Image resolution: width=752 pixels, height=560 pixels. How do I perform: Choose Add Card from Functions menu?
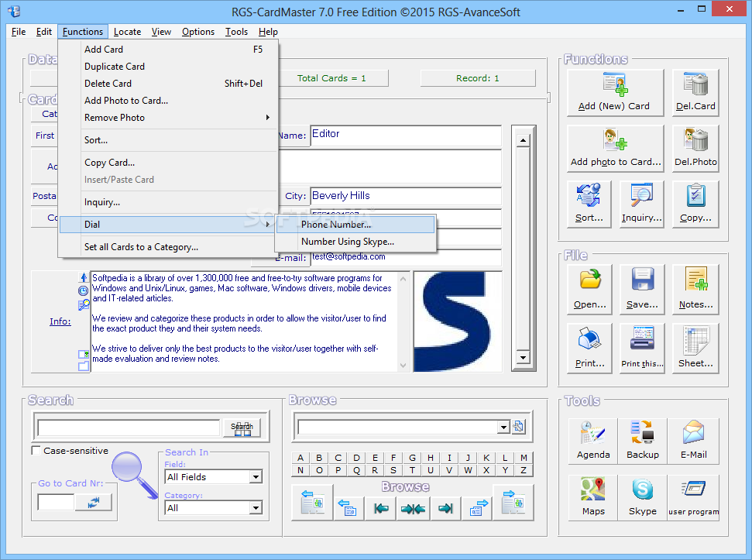[168, 50]
